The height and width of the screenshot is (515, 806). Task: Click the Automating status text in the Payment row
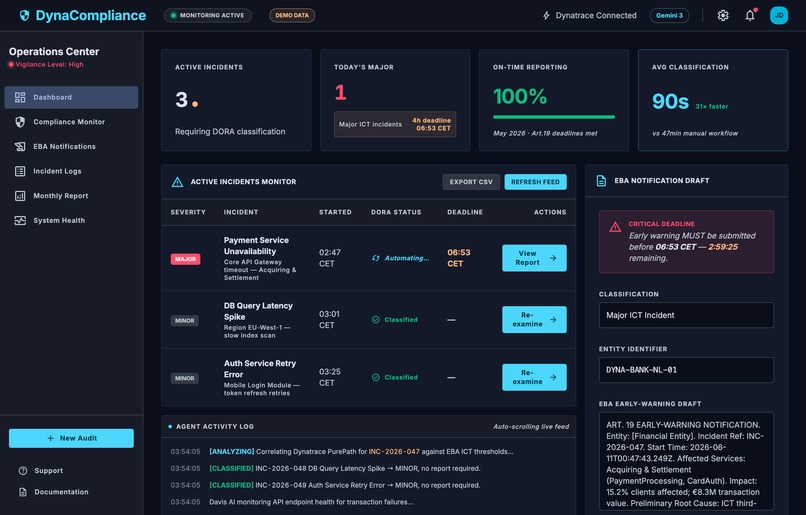(407, 258)
